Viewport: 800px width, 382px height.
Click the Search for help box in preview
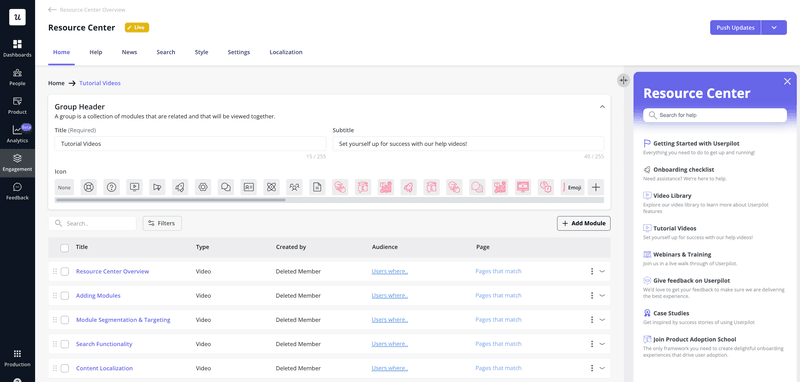tap(715, 115)
